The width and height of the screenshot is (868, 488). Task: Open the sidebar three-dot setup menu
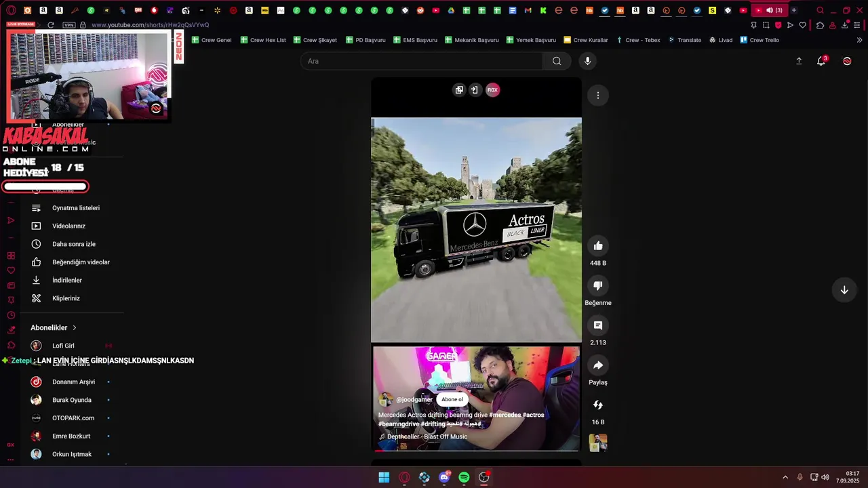tap(11, 460)
